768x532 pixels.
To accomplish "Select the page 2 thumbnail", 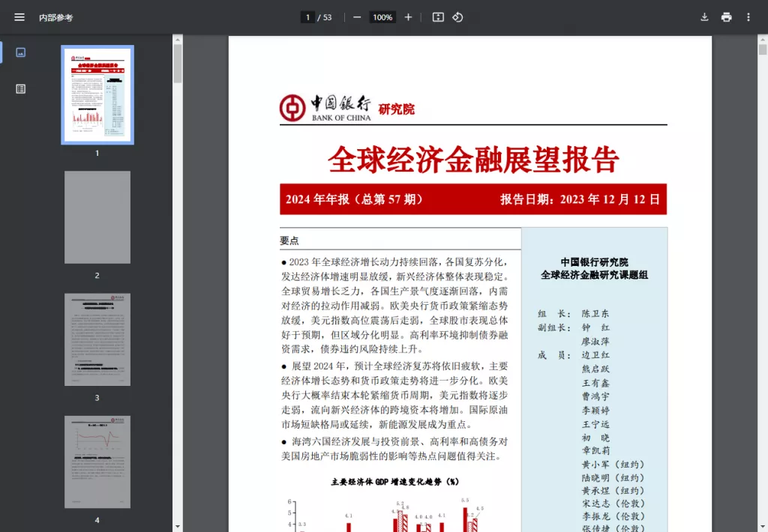I will coord(97,217).
